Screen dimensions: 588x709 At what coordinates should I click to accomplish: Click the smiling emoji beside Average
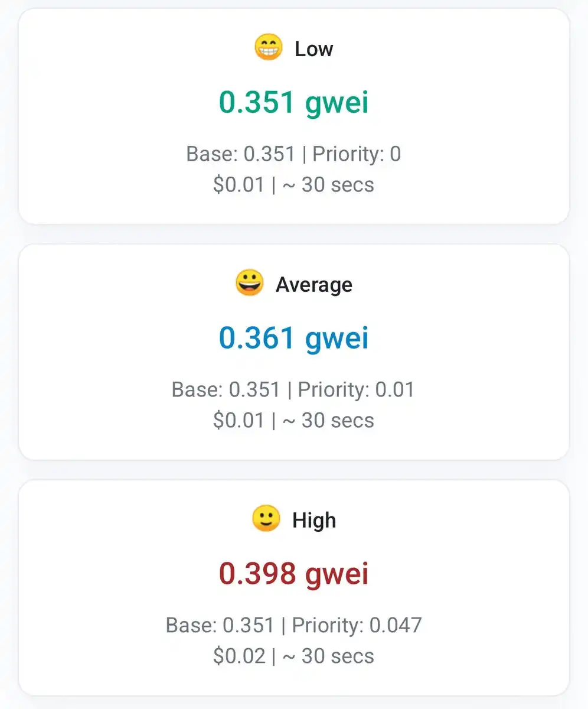point(250,284)
